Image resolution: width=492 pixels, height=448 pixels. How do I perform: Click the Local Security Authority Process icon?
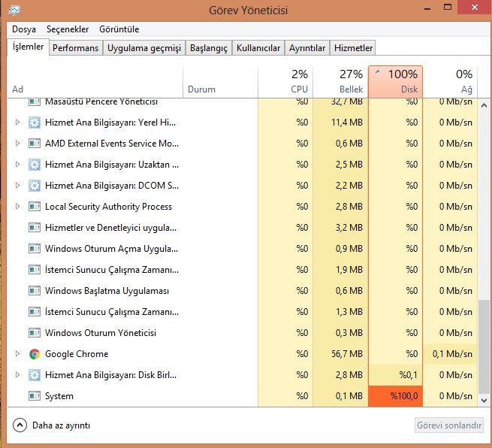click(35, 207)
